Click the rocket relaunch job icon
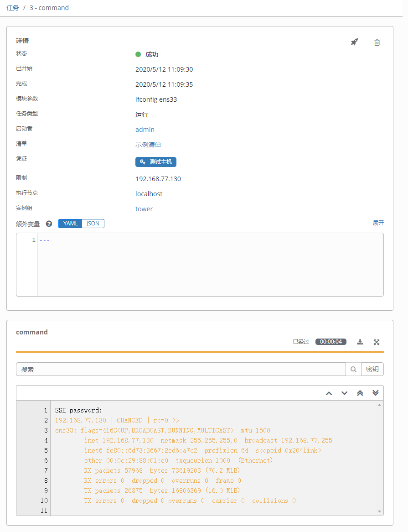This screenshot has height=532, width=408. point(354,42)
